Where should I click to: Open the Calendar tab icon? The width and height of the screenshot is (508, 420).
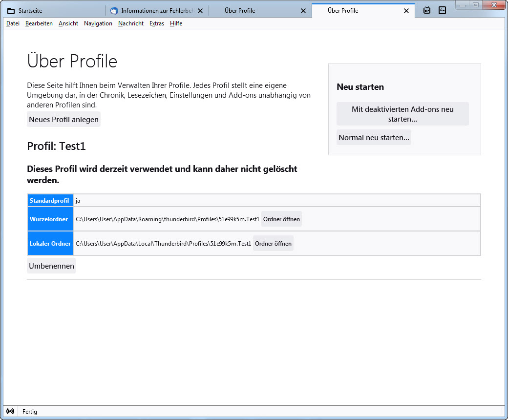tap(426, 10)
